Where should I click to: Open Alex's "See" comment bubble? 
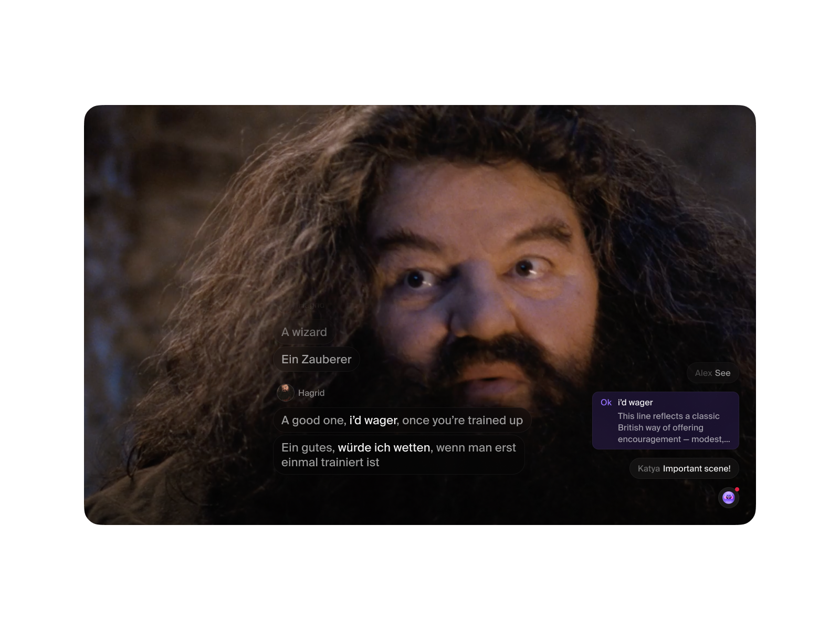tap(712, 373)
